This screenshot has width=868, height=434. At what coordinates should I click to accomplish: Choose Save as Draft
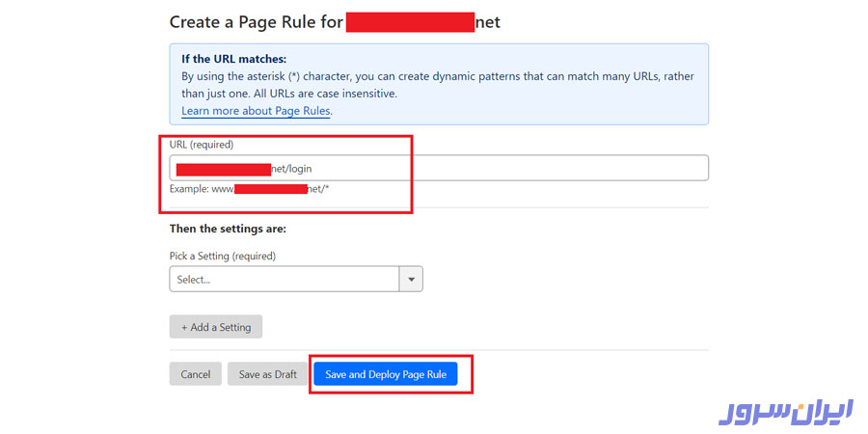pos(267,374)
